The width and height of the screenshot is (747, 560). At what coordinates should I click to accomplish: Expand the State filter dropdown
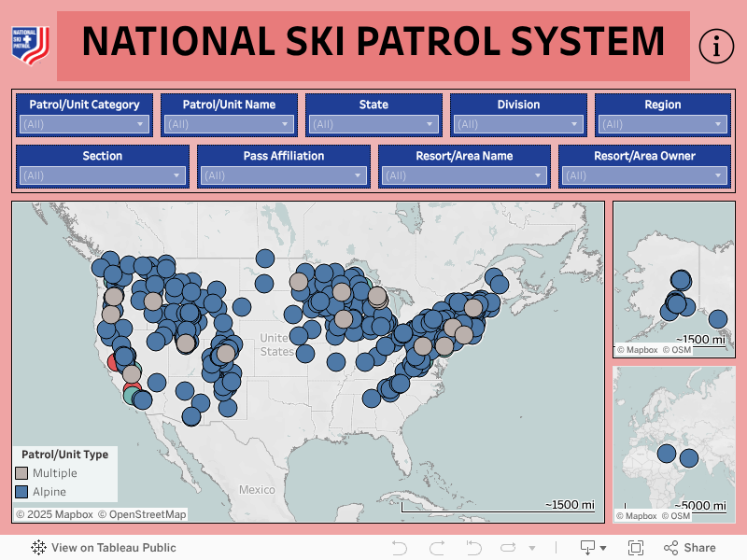(x=373, y=123)
